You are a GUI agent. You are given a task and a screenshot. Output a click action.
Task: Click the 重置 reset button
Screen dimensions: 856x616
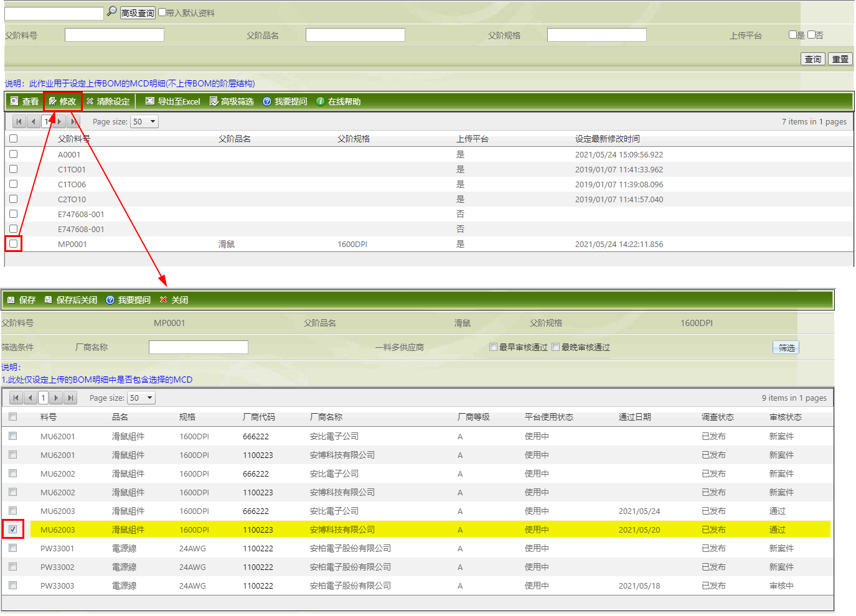pyautogui.click(x=840, y=59)
